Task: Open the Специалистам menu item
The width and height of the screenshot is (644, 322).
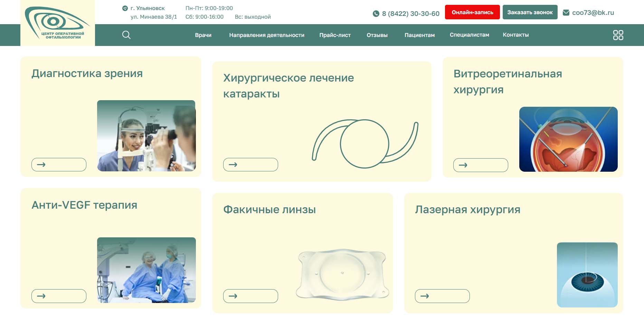Action: click(x=470, y=35)
